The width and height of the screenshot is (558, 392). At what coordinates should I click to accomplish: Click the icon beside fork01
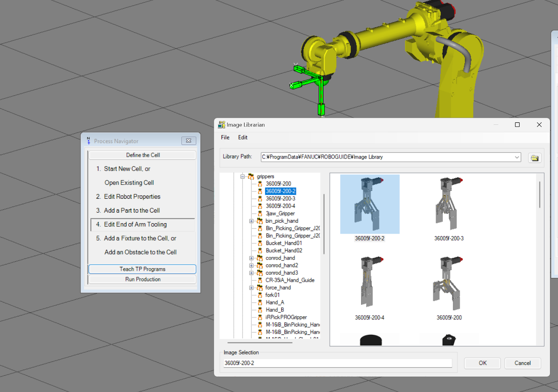tap(260, 295)
